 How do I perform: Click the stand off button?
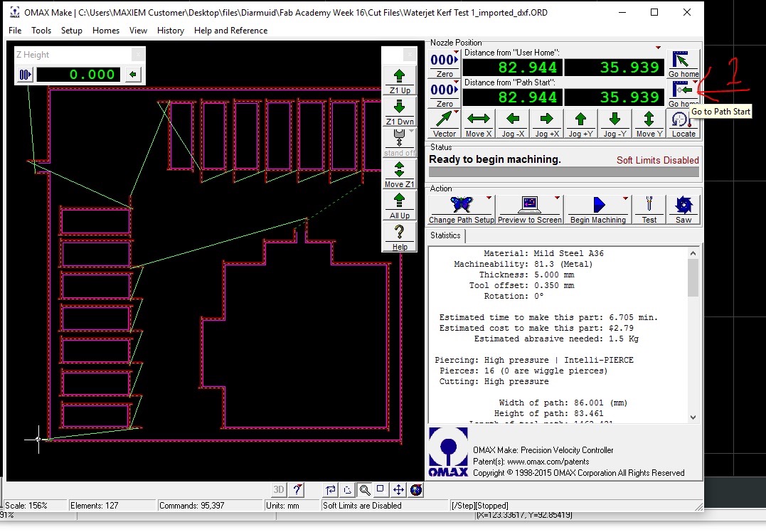click(x=400, y=143)
